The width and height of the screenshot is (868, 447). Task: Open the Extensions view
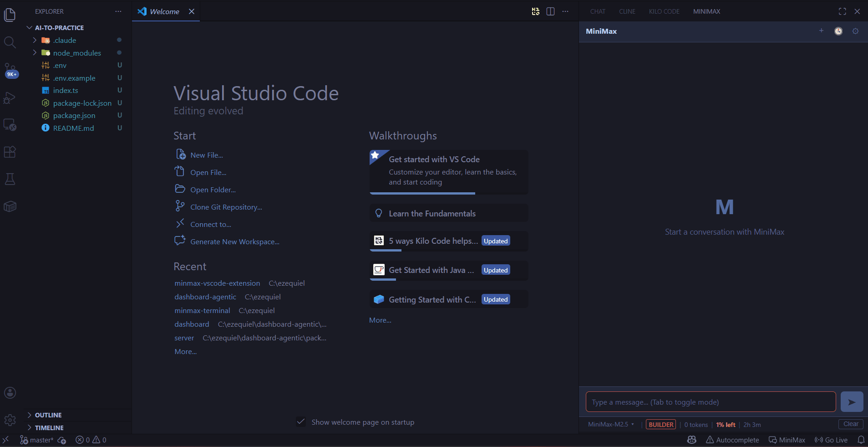click(x=10, y=152)
